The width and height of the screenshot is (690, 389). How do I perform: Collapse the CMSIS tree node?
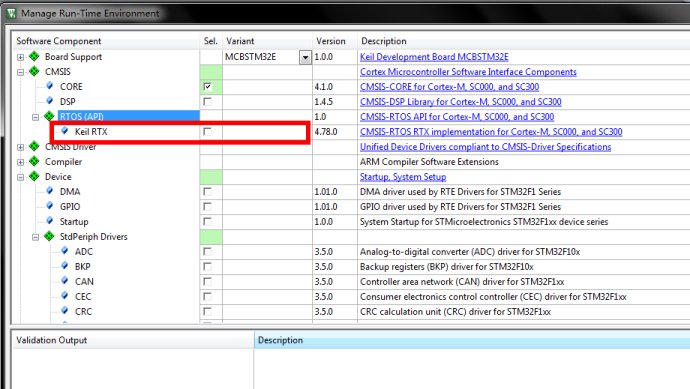(20, 72)
